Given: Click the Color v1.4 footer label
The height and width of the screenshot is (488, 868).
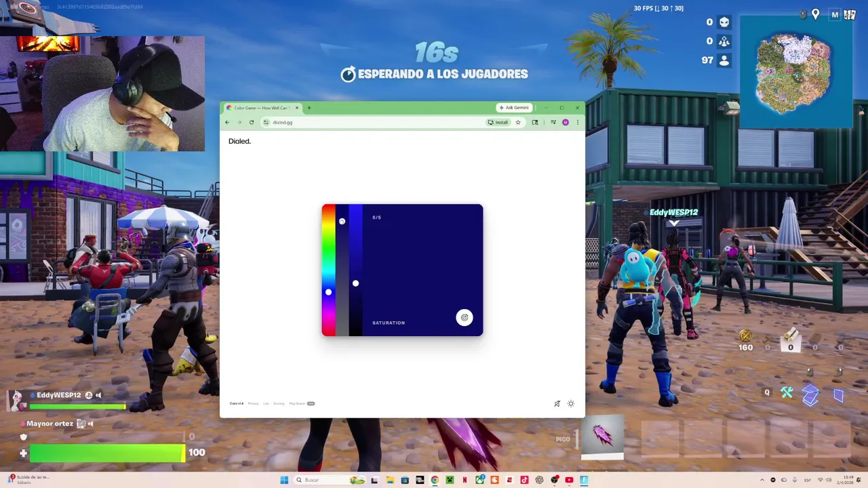Looking at the screenshot, I should pos(236,403).
